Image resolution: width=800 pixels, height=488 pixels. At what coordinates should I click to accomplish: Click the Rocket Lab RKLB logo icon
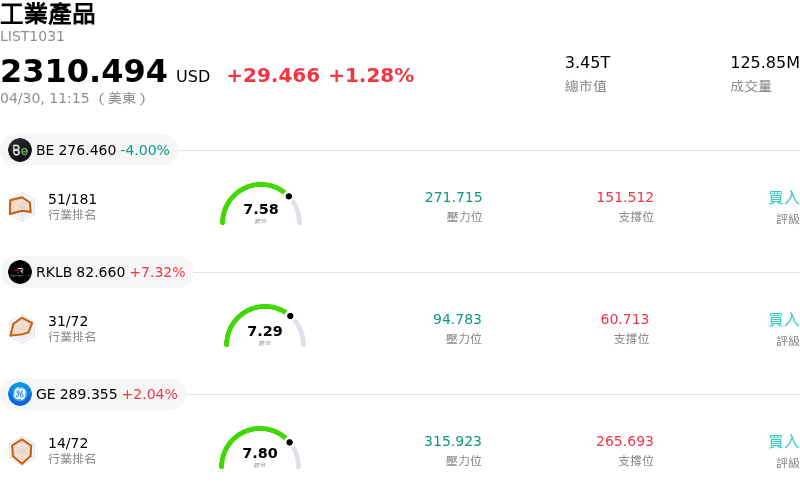[x=20, y=272]
